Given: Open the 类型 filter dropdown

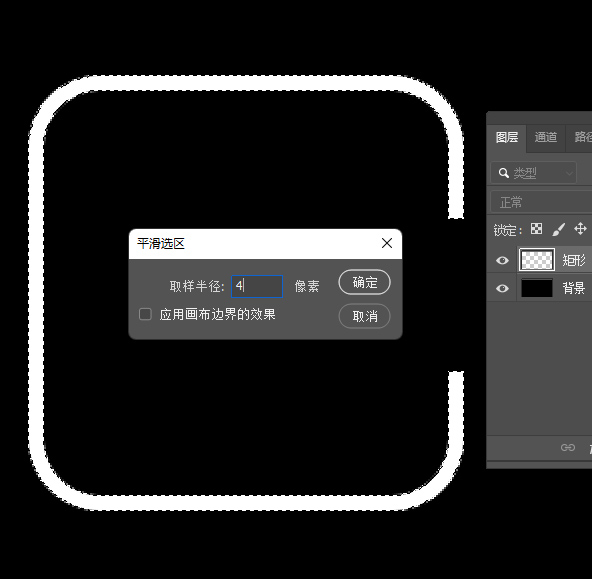Looking at the screenshot, I should [533, 173].
